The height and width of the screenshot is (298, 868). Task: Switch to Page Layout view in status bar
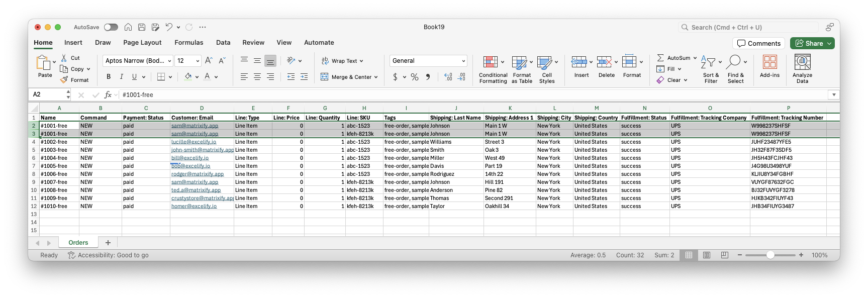pyautogui.click(x=707, y=255)
